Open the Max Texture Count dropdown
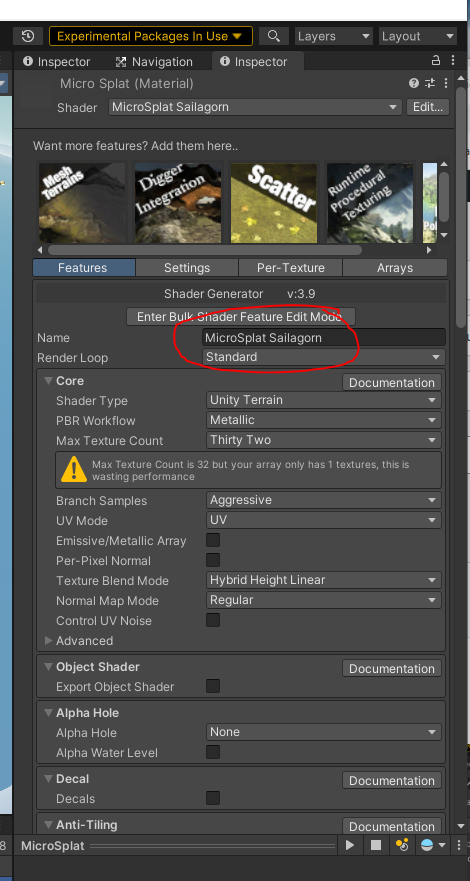This screenshot has width=470, height=881. point(323,440)
